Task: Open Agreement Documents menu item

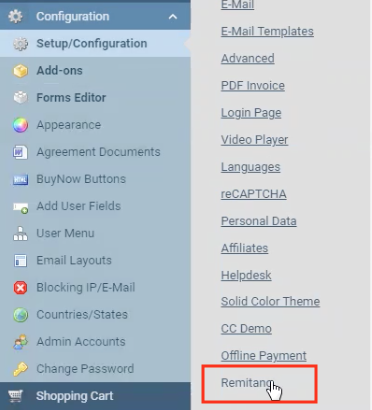Action: [x=98, y=152]
